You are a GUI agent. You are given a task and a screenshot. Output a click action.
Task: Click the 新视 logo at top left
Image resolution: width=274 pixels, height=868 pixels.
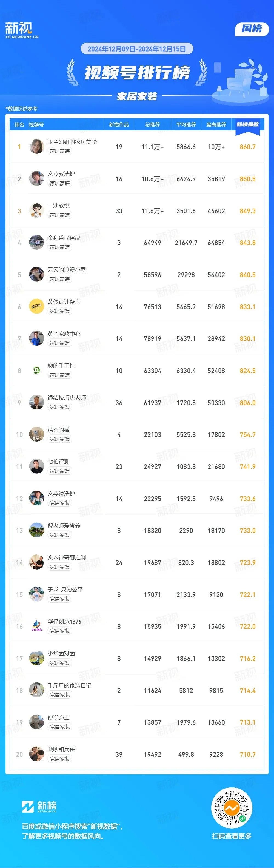click(x=22, y=30)
